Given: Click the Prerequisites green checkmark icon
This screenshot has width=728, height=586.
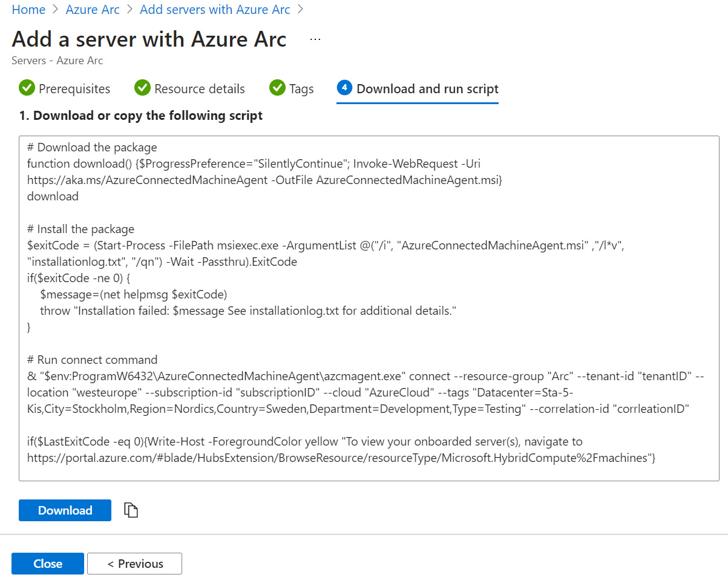Looking at the screenshot, I should tap(27, 88).
